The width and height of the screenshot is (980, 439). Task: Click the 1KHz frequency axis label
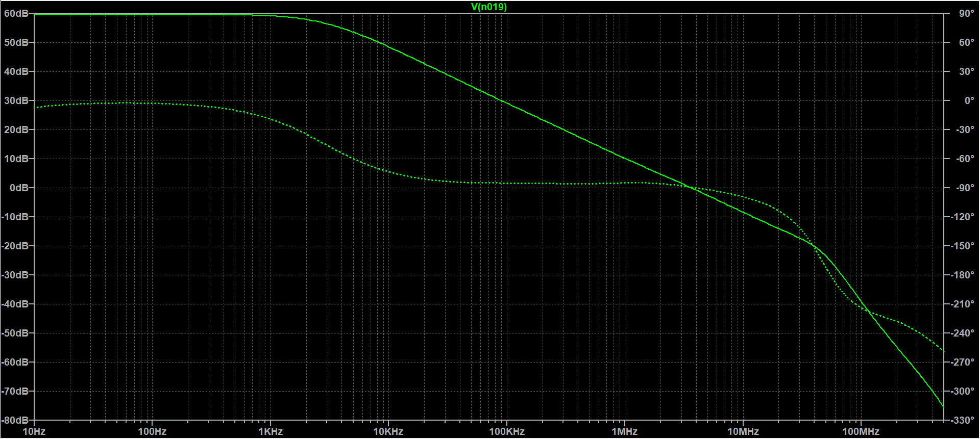point(271,432)
